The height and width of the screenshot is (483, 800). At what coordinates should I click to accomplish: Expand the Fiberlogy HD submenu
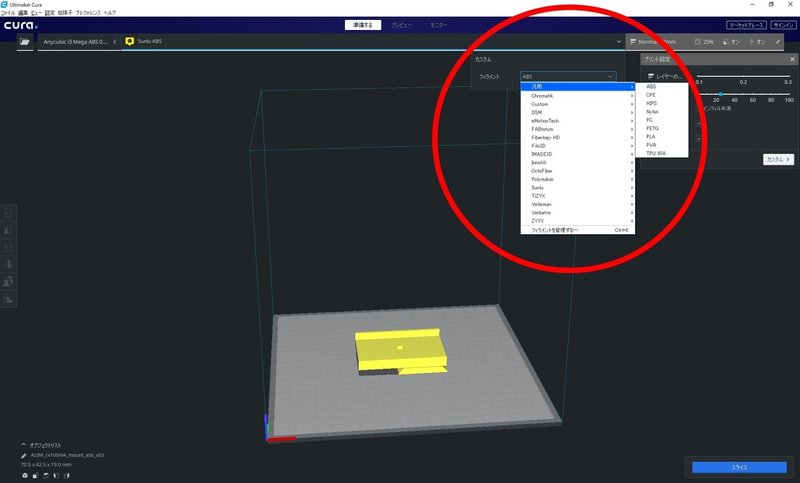click(578, 137)
